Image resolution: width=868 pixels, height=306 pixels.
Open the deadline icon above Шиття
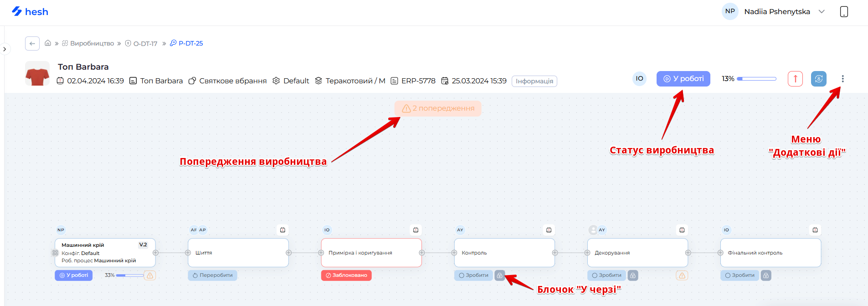point(282,230)
